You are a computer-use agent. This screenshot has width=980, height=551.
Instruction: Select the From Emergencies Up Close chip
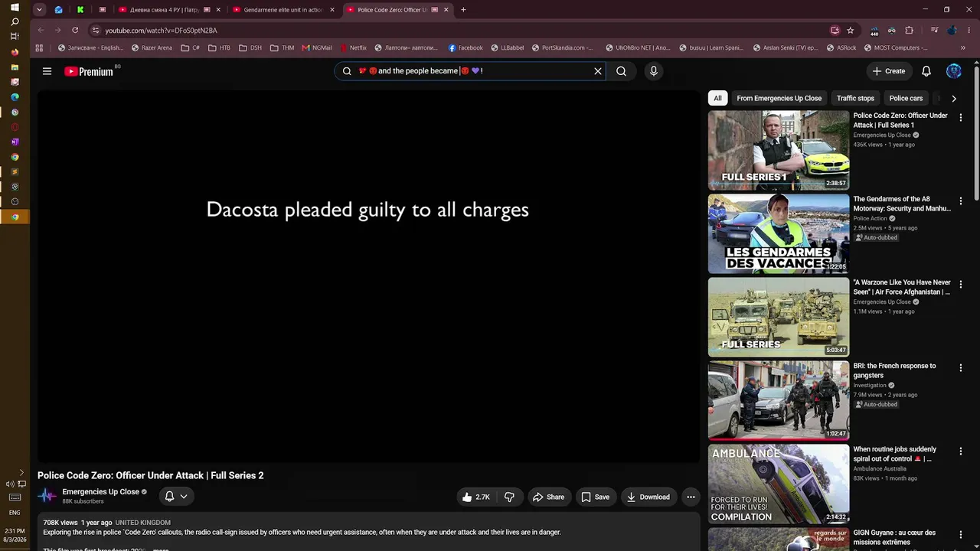pyautogui.click(x=779, y=98)
